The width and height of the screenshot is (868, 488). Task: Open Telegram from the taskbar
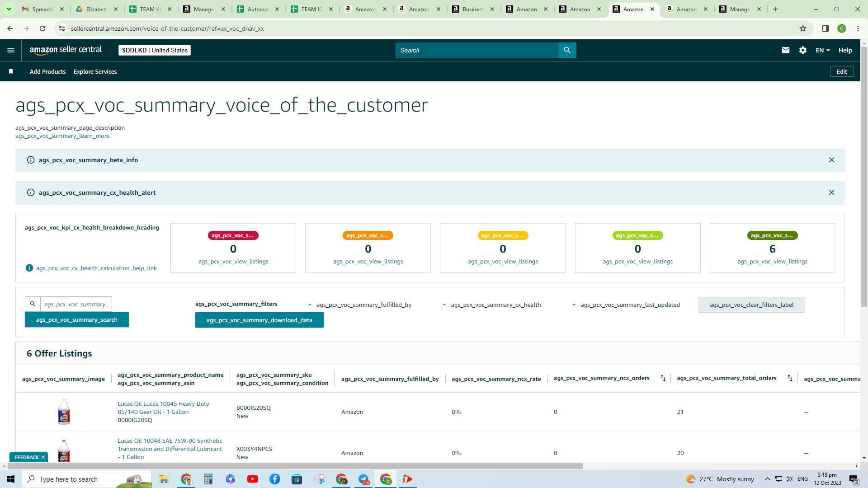point(364,479)
